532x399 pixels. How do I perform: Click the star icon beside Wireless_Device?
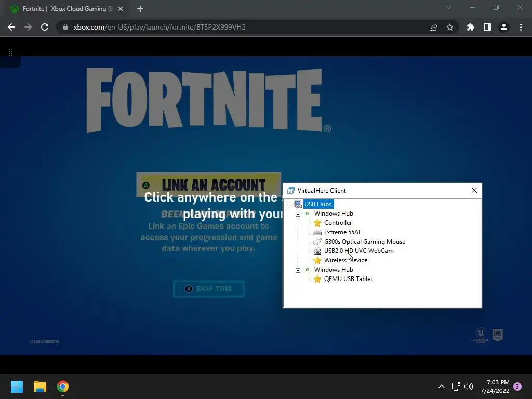pos(317,260)
